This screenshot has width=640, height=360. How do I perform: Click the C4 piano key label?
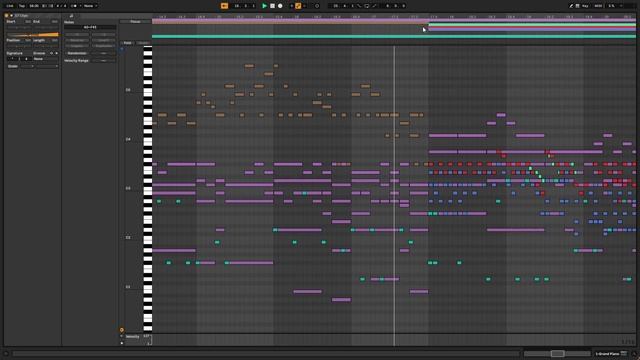pos(128,140)
